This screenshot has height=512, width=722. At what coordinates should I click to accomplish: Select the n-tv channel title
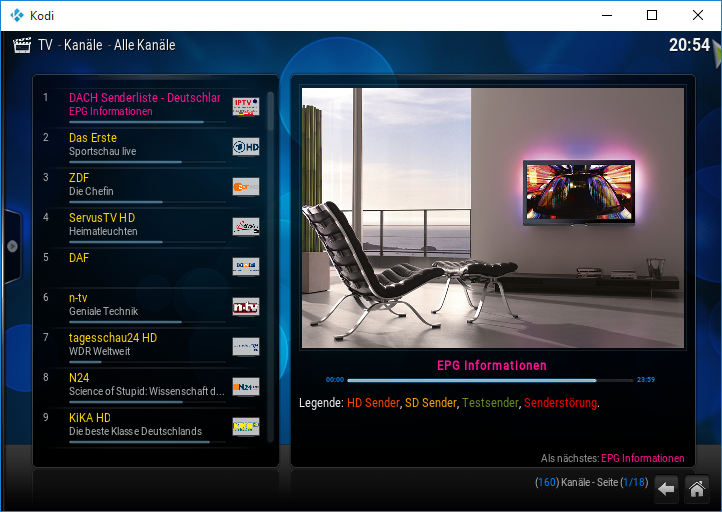pyautogui.click(x=78, y=298)
